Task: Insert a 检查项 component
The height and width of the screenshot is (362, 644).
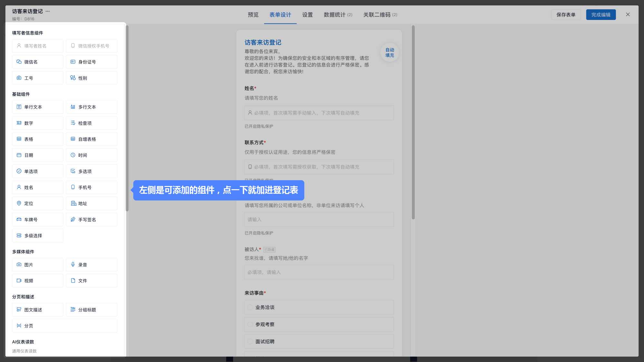Action: pos(91,123)
